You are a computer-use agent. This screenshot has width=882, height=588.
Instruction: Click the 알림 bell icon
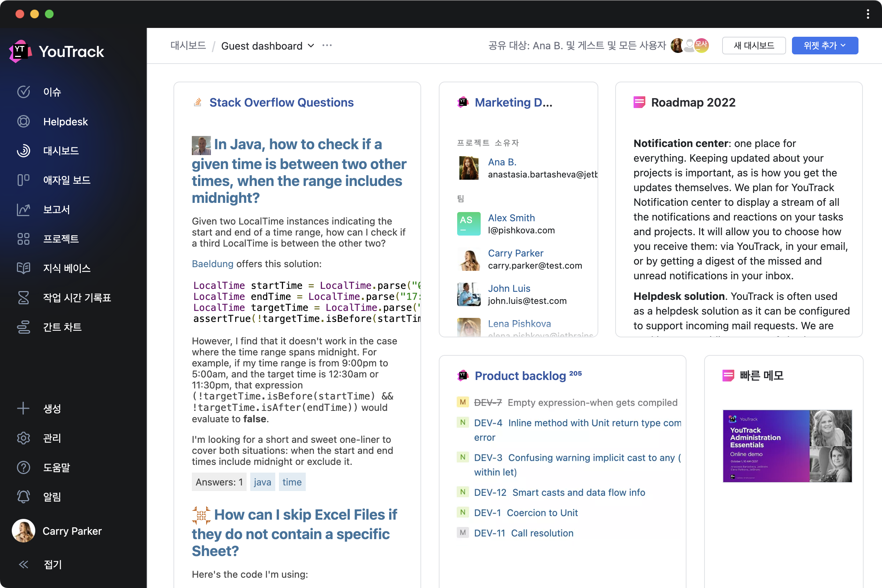(x=23, y=496)
